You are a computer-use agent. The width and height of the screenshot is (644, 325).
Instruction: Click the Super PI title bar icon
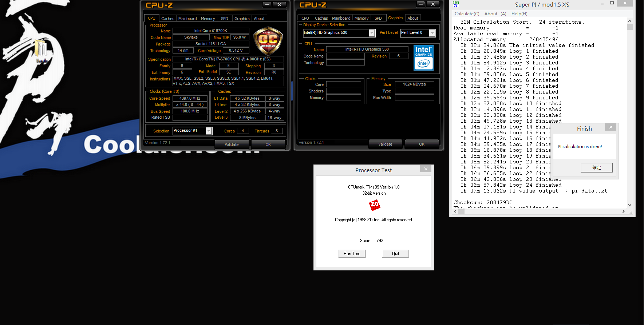[456, 4]
